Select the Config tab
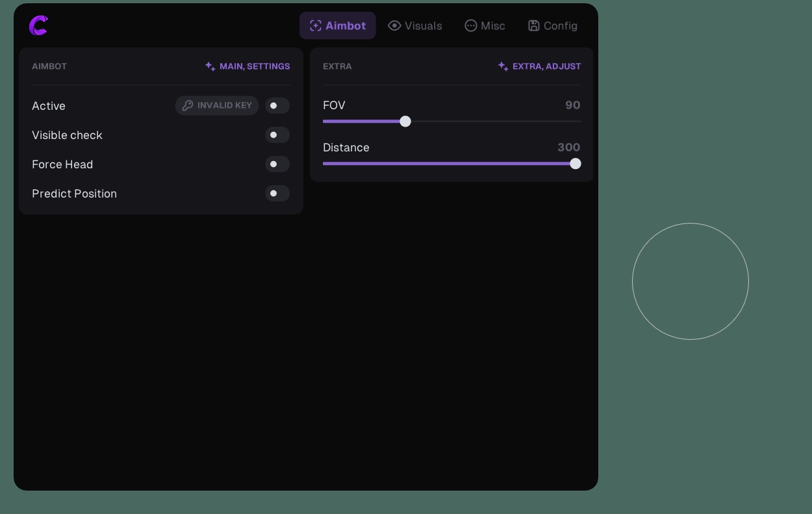This screenshot has height=514, width=812. tap(553, 25)
